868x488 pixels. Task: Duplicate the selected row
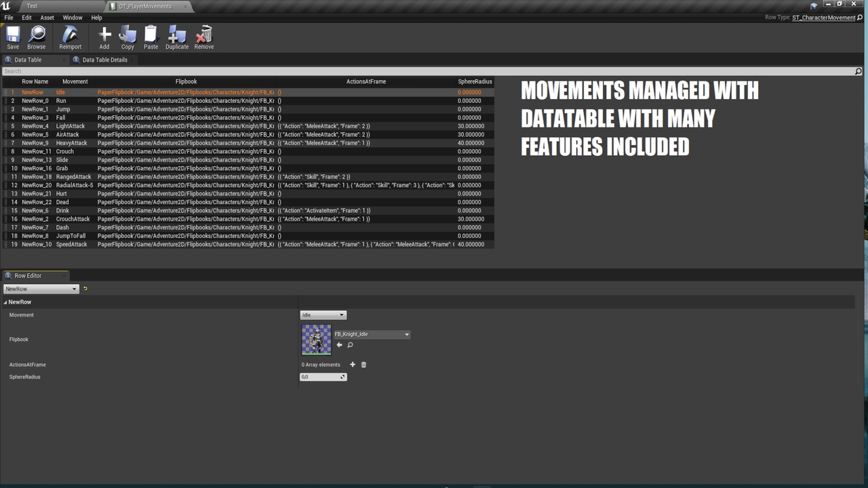177,37
